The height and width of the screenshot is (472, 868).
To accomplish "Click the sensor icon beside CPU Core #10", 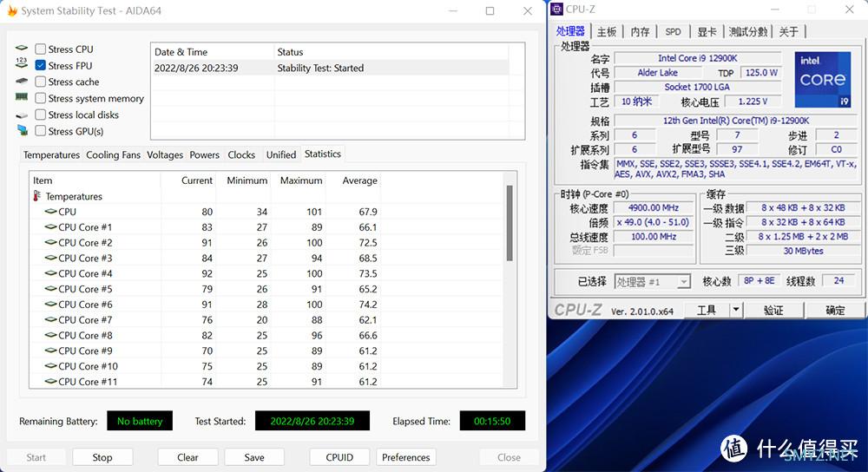I will coord(50,366).
